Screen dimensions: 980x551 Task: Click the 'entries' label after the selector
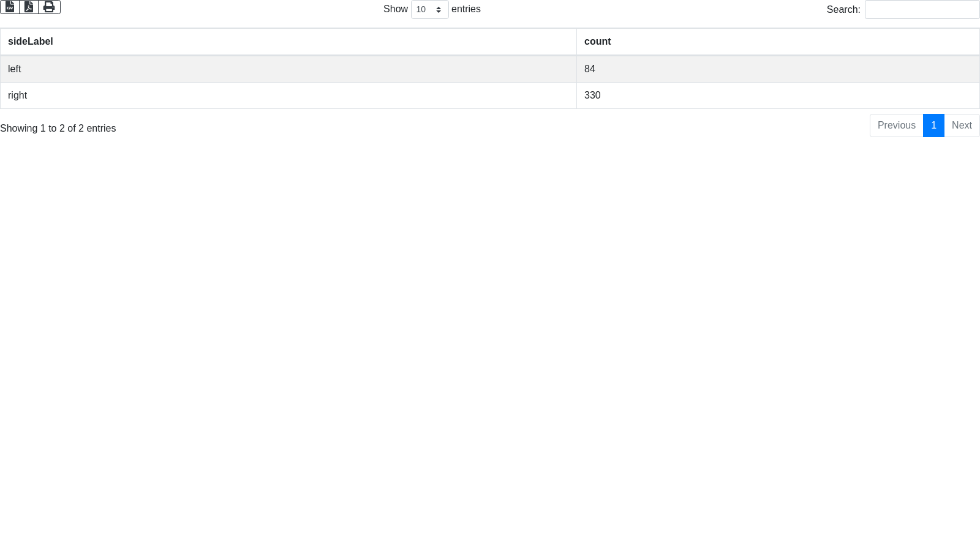coord(466,9)
